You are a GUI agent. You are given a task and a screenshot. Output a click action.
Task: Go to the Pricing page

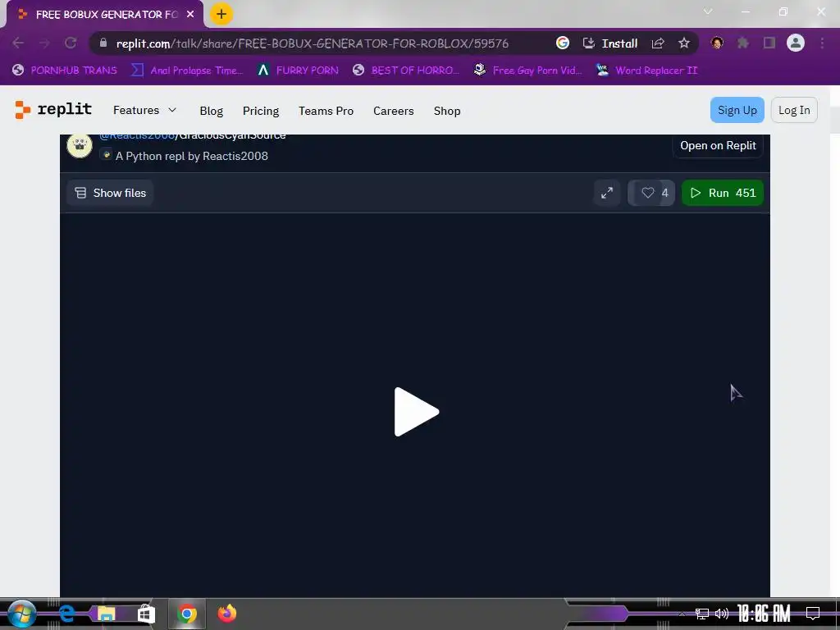[x=260, y=111]
